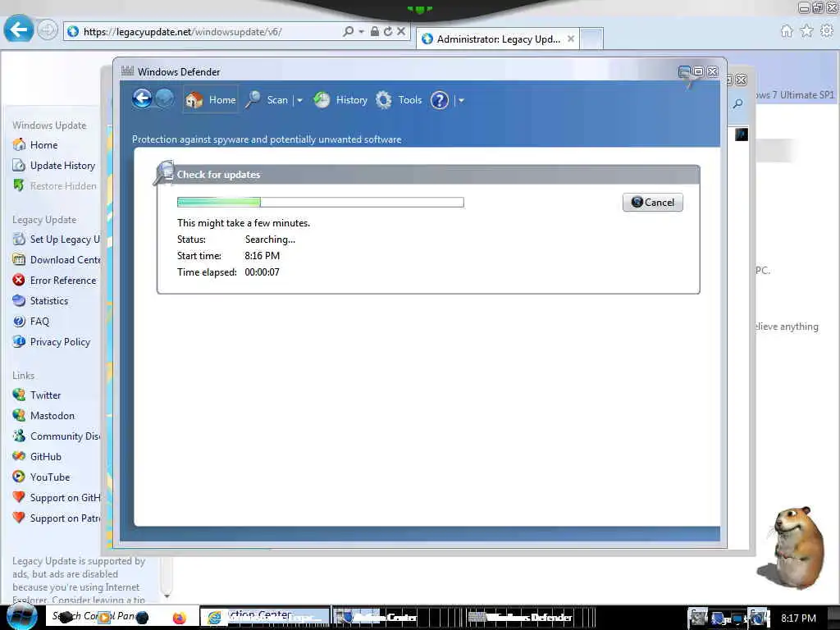Open Error Reference in sidebar
This screenshot has width=840, height=630.
point(54,281)
